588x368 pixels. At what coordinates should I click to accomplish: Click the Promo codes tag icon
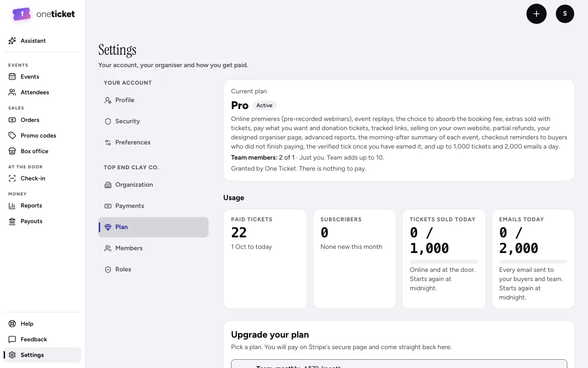[x=12, y=136]
